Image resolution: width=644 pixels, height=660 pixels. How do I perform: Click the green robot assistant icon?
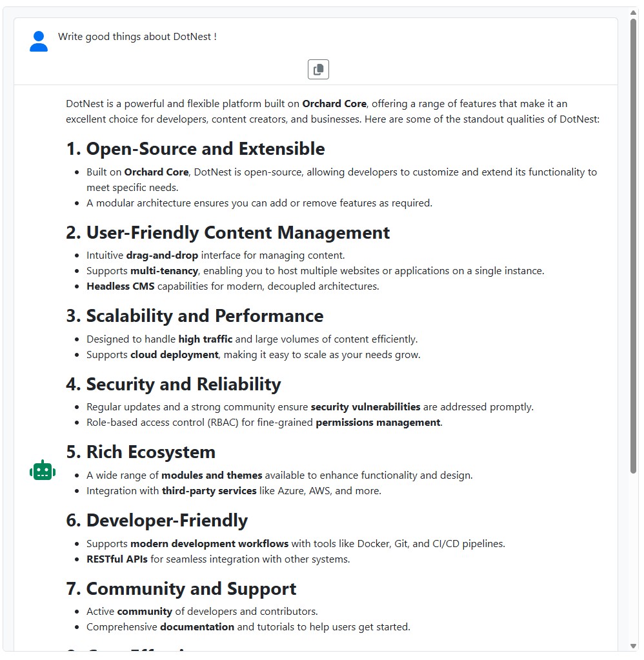(42, 470)
